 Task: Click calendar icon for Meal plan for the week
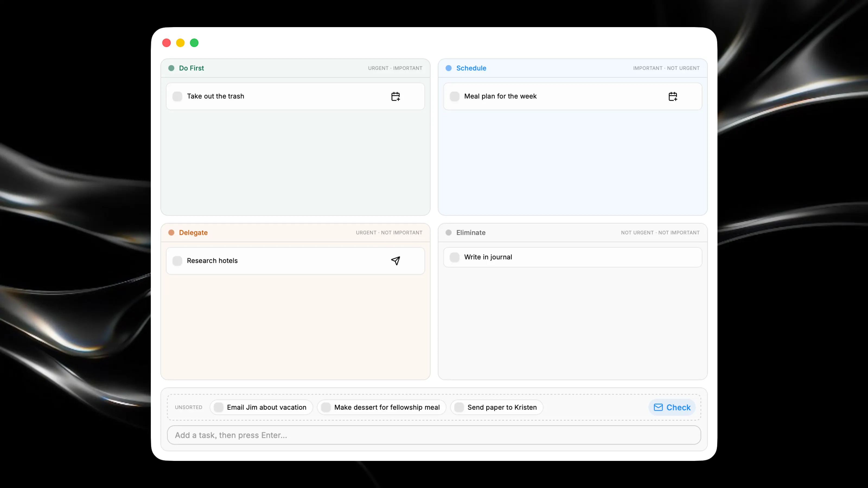point(673,96)
